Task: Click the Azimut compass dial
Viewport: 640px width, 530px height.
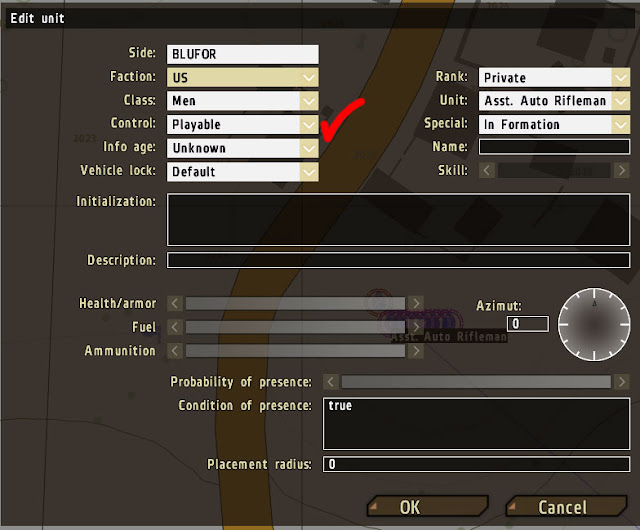Action: (x=594, y=325)
